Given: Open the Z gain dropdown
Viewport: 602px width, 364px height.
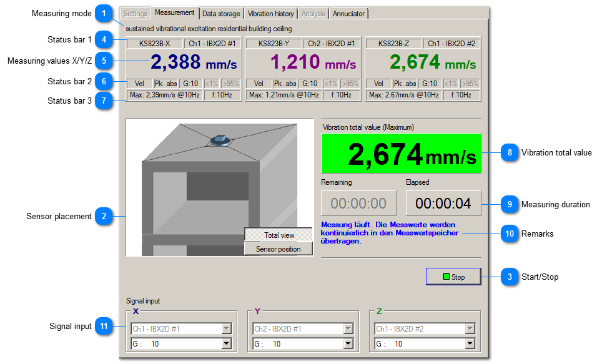Looking at the screenshot, I should [470, 344].
